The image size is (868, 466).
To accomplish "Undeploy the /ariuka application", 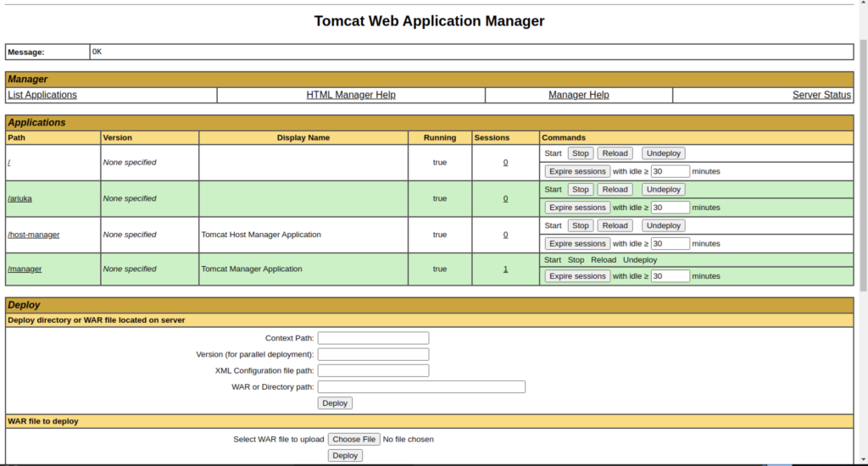I will (x=663, y=190).
